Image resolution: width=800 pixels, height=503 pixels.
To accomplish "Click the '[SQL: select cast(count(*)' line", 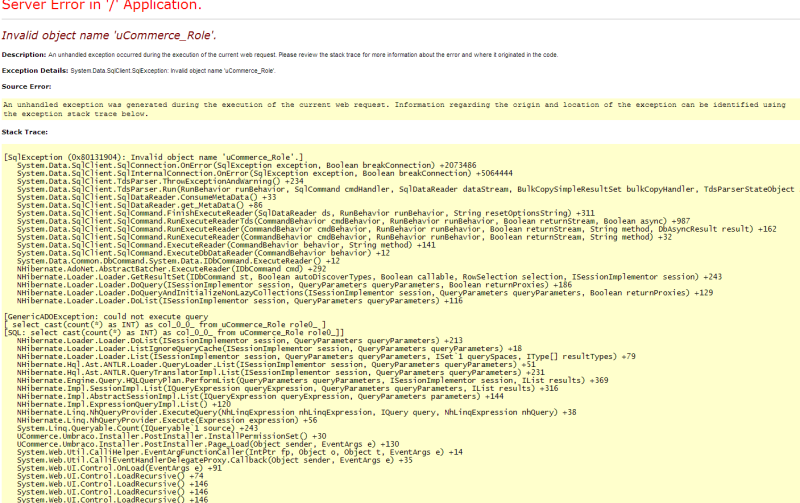I will 174,333.
